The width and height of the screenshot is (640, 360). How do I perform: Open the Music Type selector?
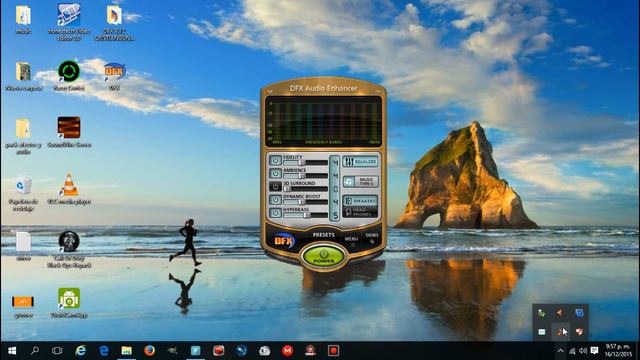(x=360, y=181)
